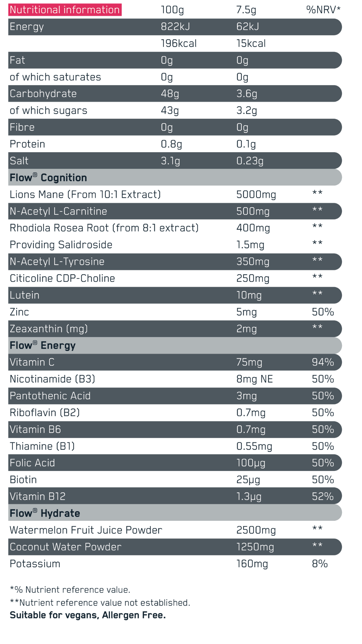The width and height of the screenshot is (362, 644).
Task: Select the Carbohydrate row label
Action: tap(43, 94)
